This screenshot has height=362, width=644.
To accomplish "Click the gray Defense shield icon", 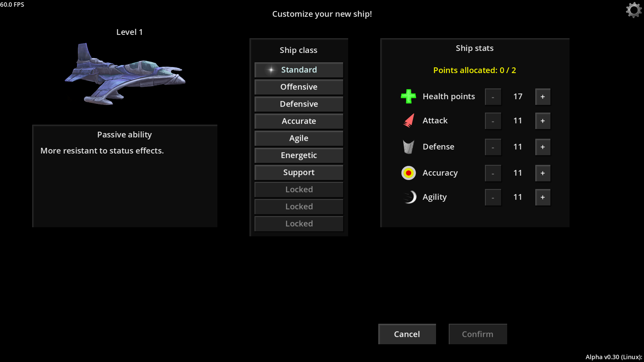I will pos(408,147).
